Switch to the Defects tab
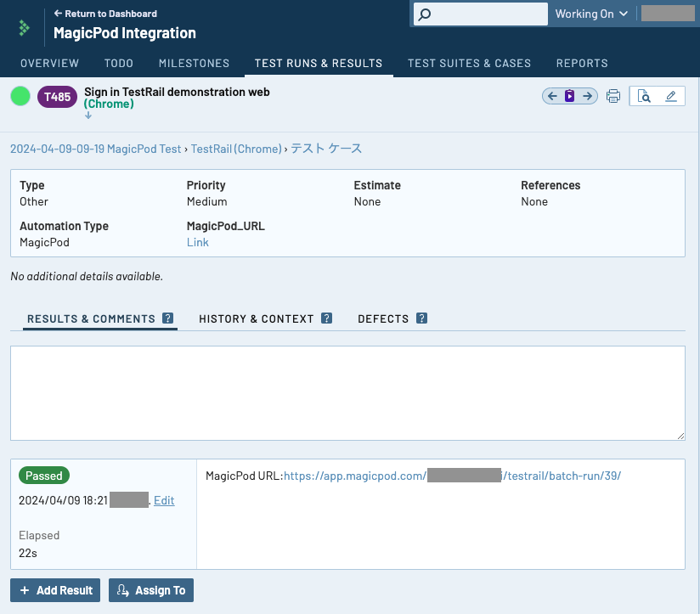The height and width of the screenshot is (614, 700). click(383, 319)
